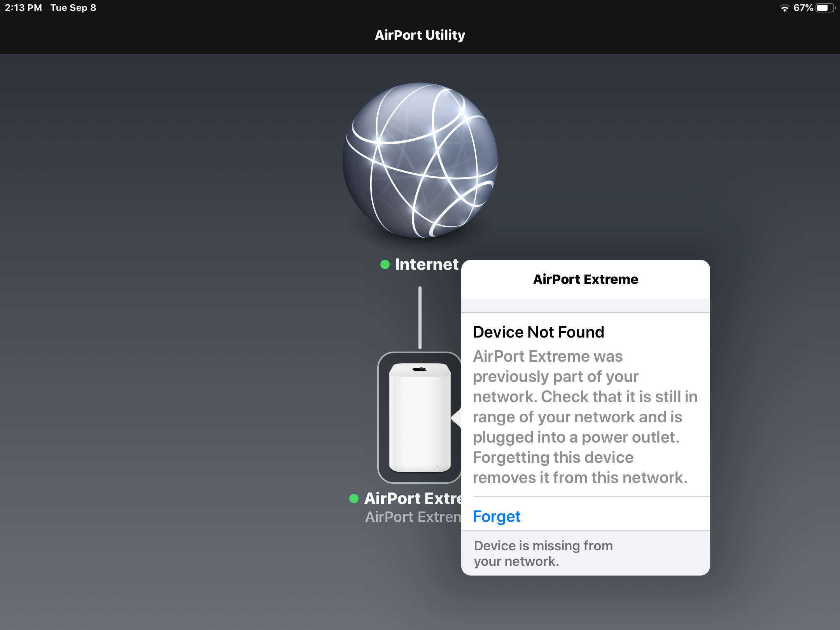This screenshot has height=630, width=840.
Task: Tap the 67% battery percentage
Action: click(803, 8)
